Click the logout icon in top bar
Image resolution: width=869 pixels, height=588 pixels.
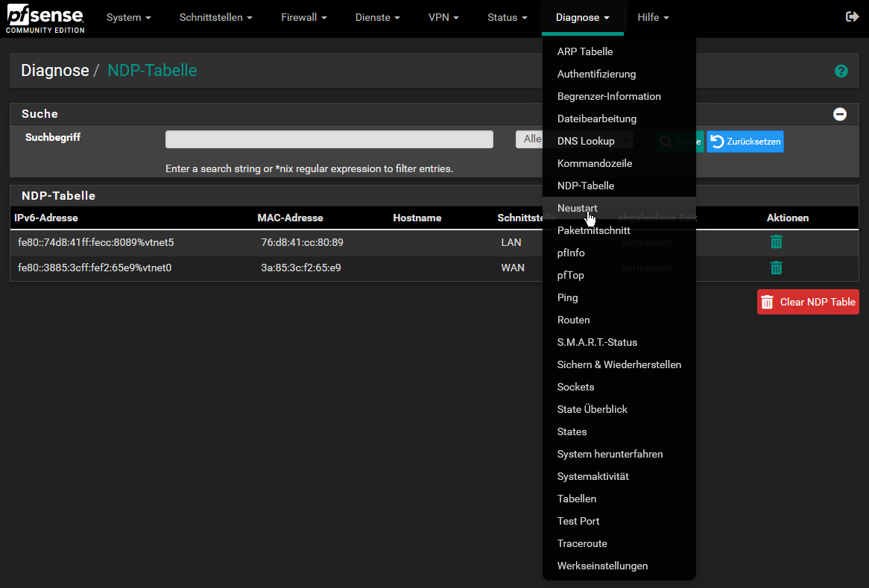(x=853, y=17)
